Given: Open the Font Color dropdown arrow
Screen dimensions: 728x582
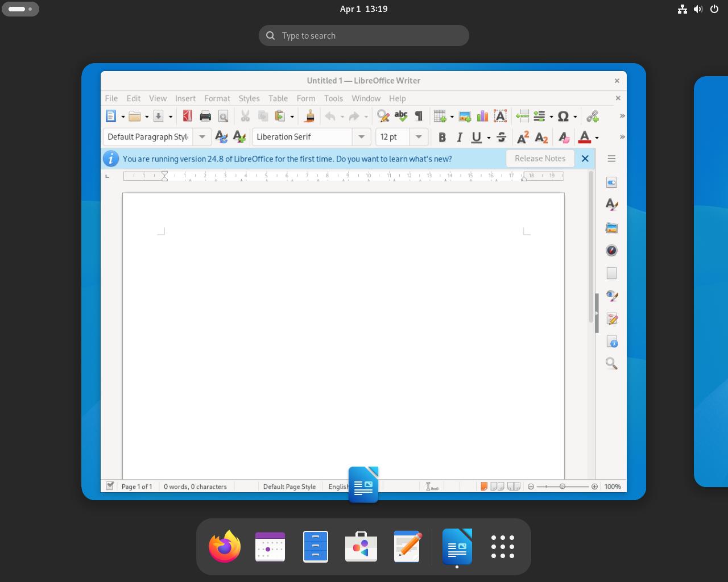Looking at the screenshot, I should 597,138.
